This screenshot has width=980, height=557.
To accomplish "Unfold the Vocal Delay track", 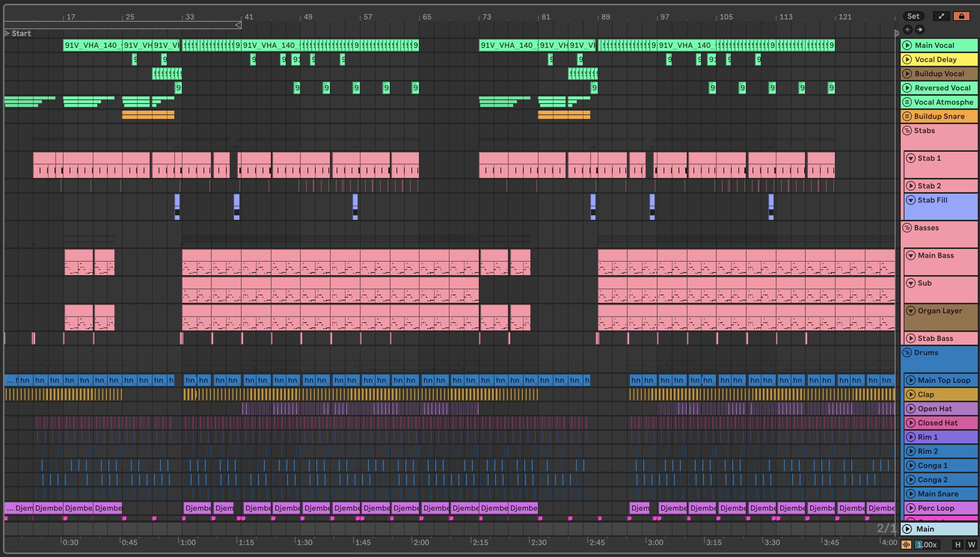I will [x=907, y=59].
